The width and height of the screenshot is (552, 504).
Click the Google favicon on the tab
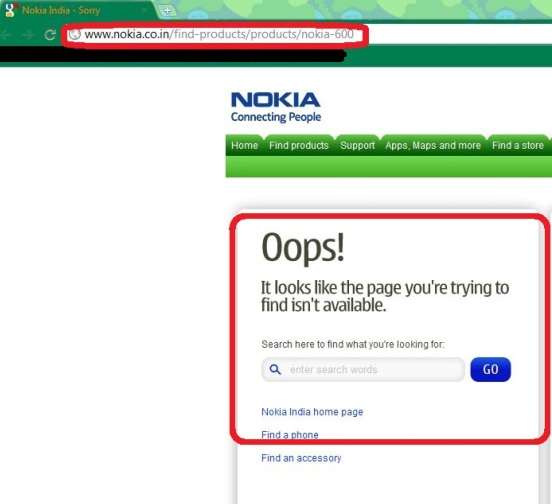pyautogui.click(x=11, y=10)
